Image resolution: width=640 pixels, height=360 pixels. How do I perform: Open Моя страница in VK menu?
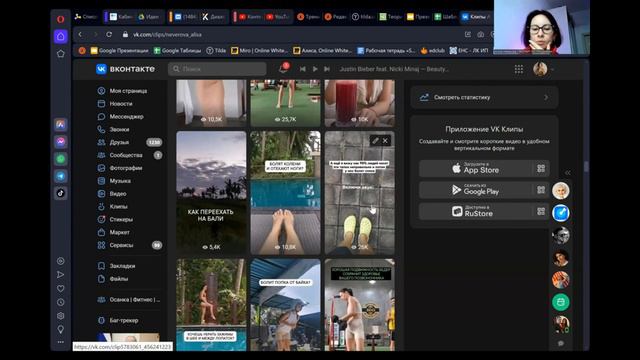(x=128, y=91)
